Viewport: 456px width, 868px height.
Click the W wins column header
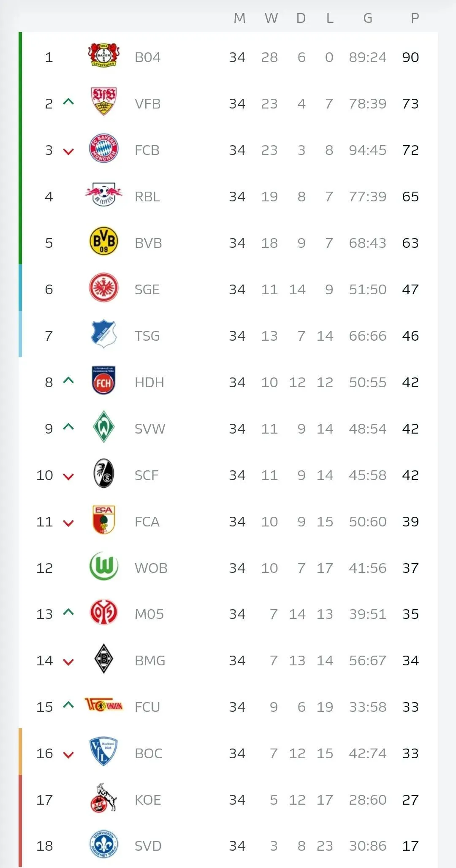(x=271, y=18)
